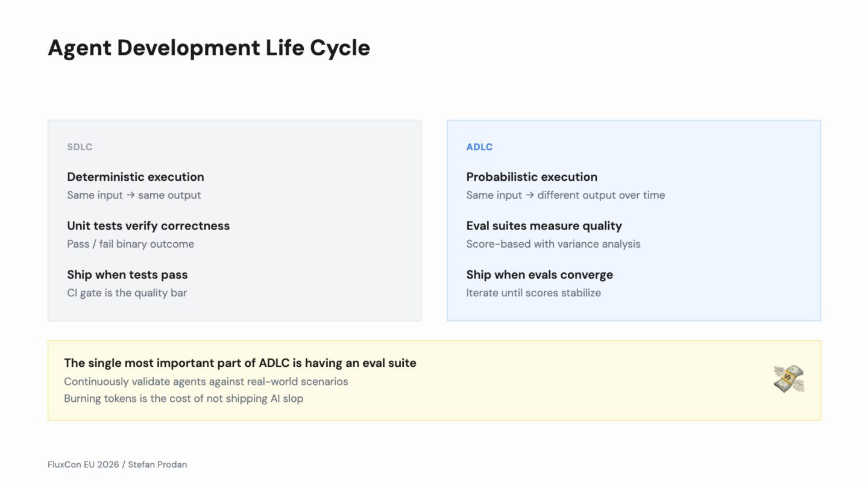This screenshot has width=868, height=488.
Task: Click the Unit tests verify correctness heading
Action: coord(148,226)
